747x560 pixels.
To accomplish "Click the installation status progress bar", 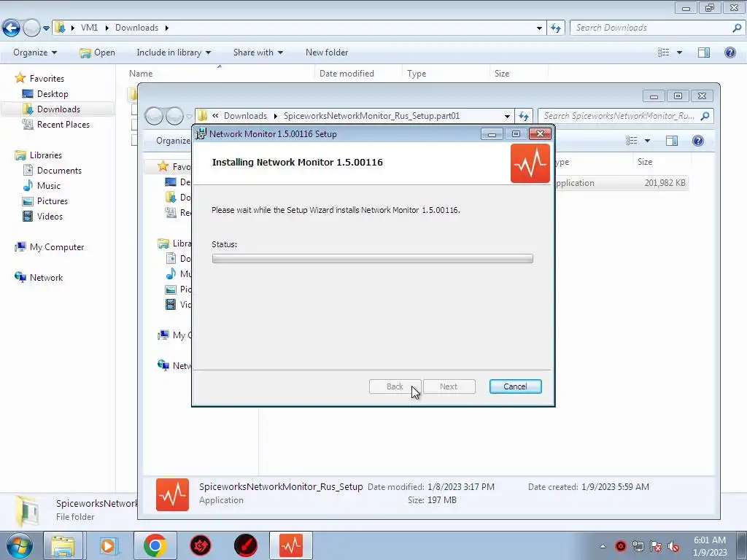I will (372, 259).
